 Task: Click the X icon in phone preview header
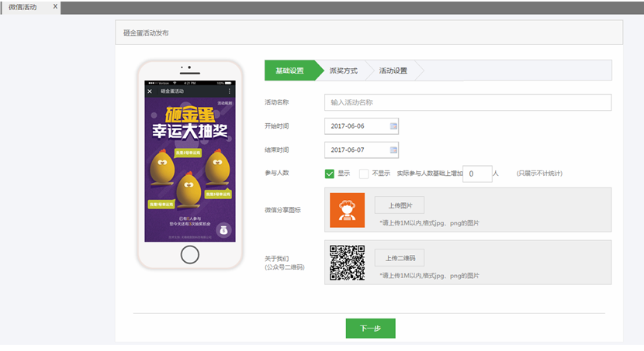150,91
